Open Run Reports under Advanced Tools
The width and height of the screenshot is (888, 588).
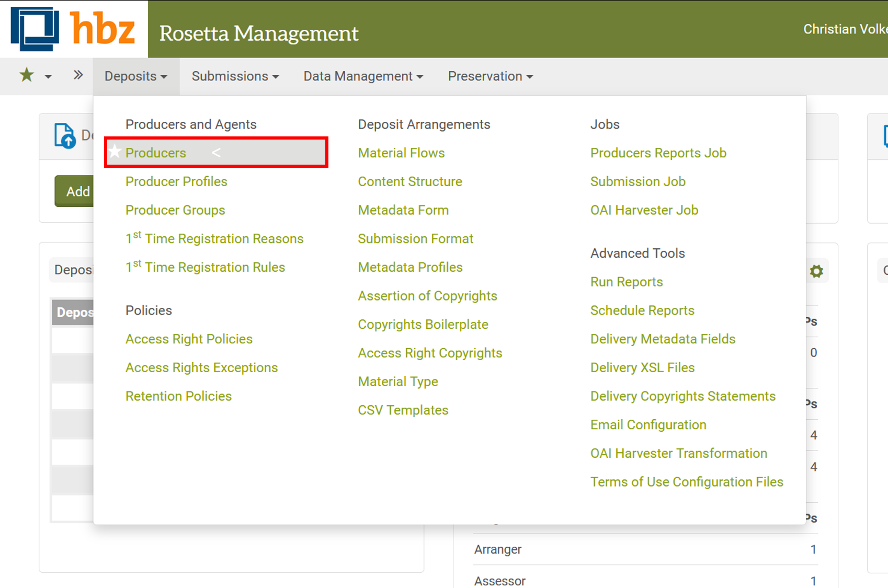[x=627, y=282]
